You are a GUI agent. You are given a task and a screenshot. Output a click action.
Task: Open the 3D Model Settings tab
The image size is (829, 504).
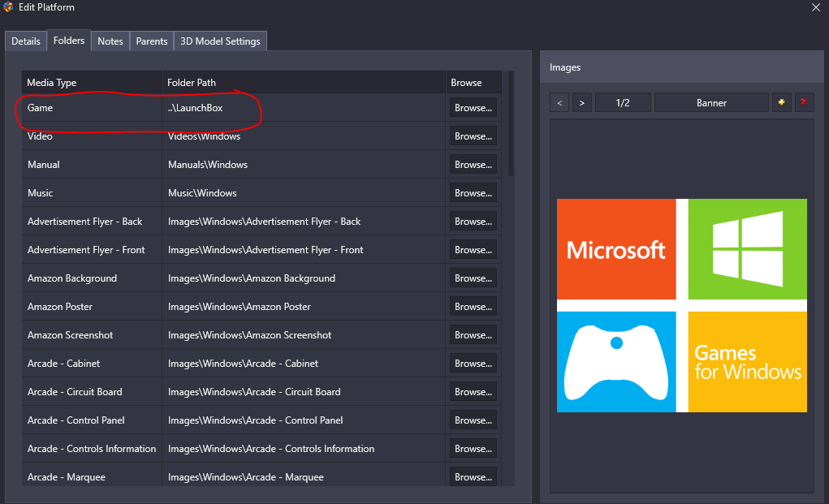click(220, 41)
